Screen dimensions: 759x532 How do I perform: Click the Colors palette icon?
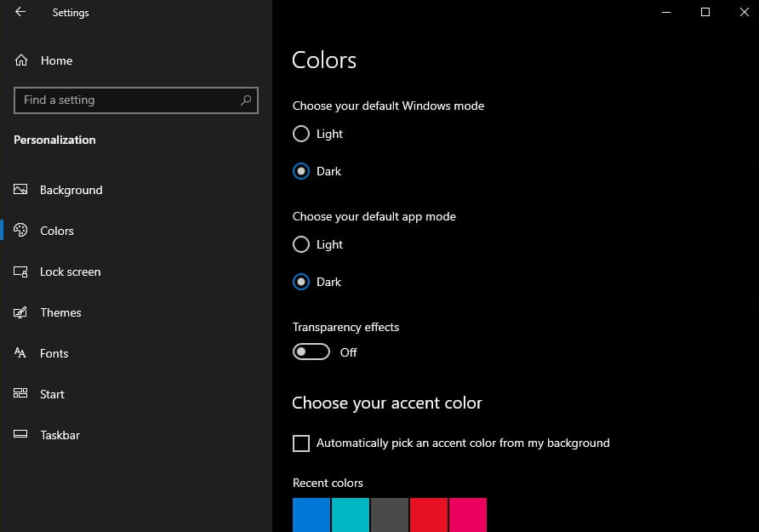click(x=20, y=230)
